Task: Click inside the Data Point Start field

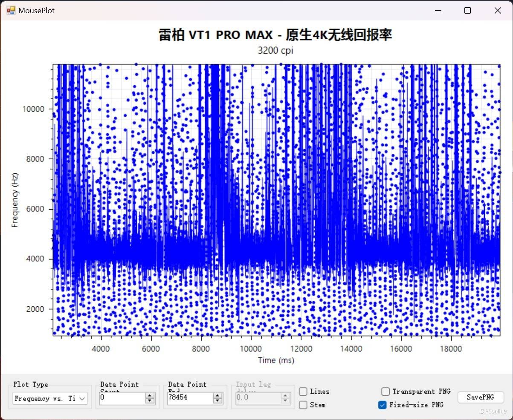Action: point(124,398)
